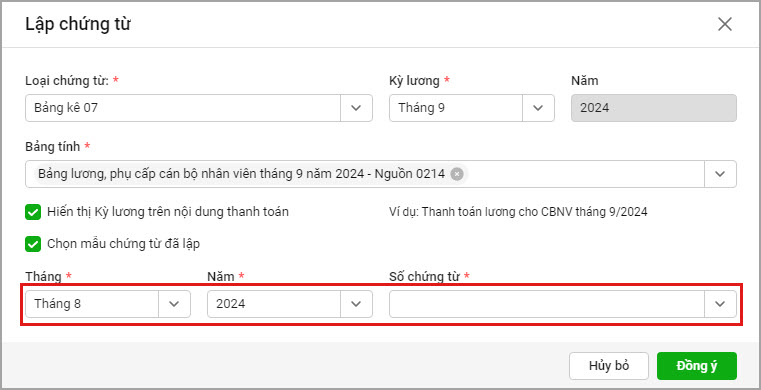Open the Loại chứng từ dropdown arrow
Screen dimensions: 761x390
pos(356,108)
